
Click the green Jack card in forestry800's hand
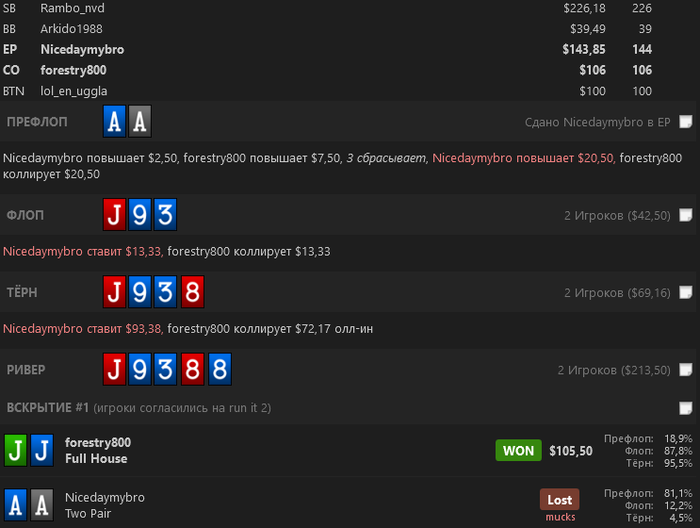(16, 450)
